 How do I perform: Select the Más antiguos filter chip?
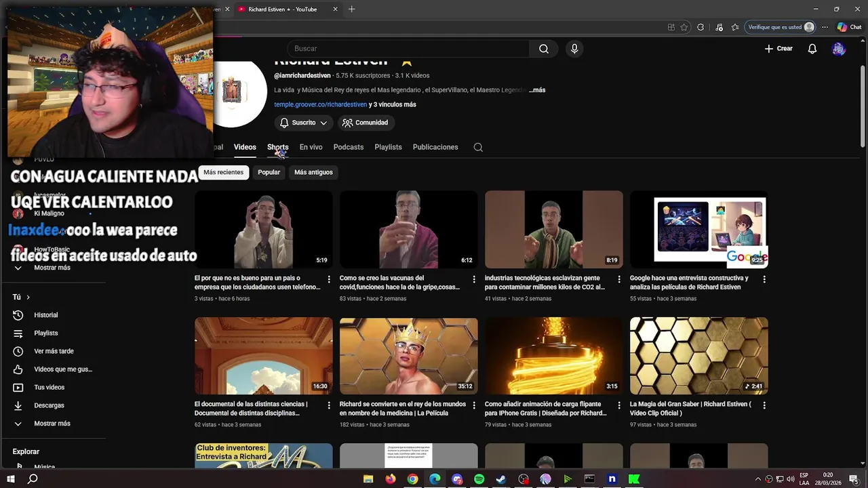(x=313, y=172)
